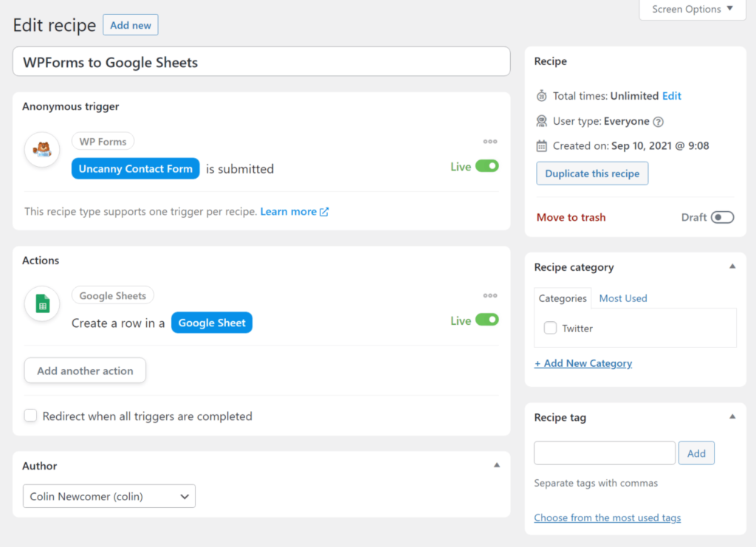Viewport: 756px width, 547px height.
Task: Collapse the Author panel
Action: [497, 466]
